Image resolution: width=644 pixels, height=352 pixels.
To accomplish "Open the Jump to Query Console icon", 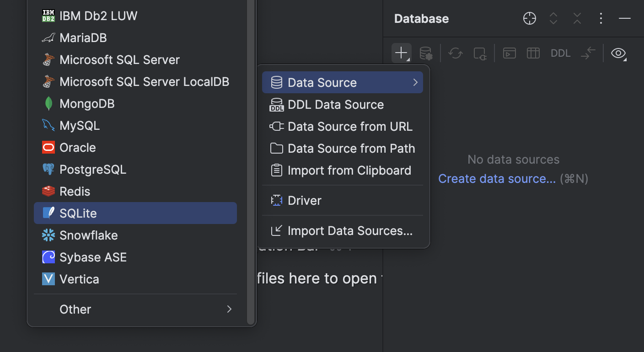I will (509, 53).
